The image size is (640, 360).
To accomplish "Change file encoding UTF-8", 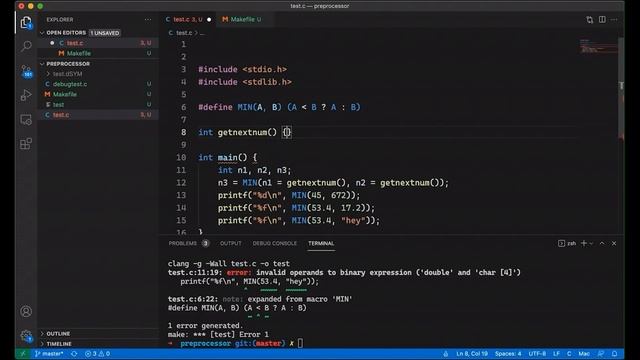I will 537,354.
